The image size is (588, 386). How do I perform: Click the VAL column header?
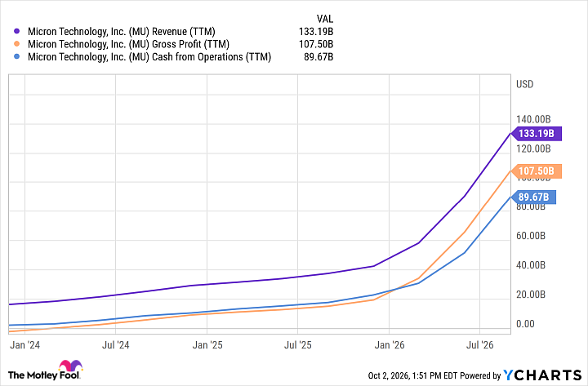coord(325,19)
